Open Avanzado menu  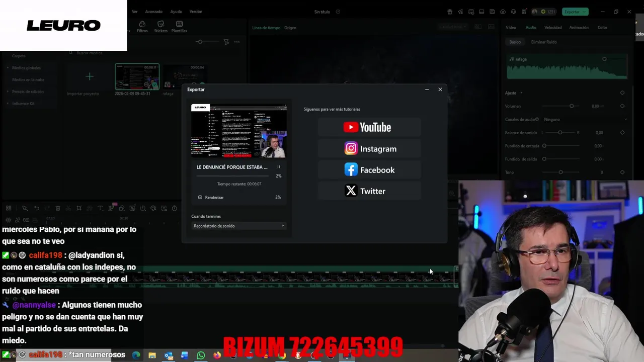[153, 12]
